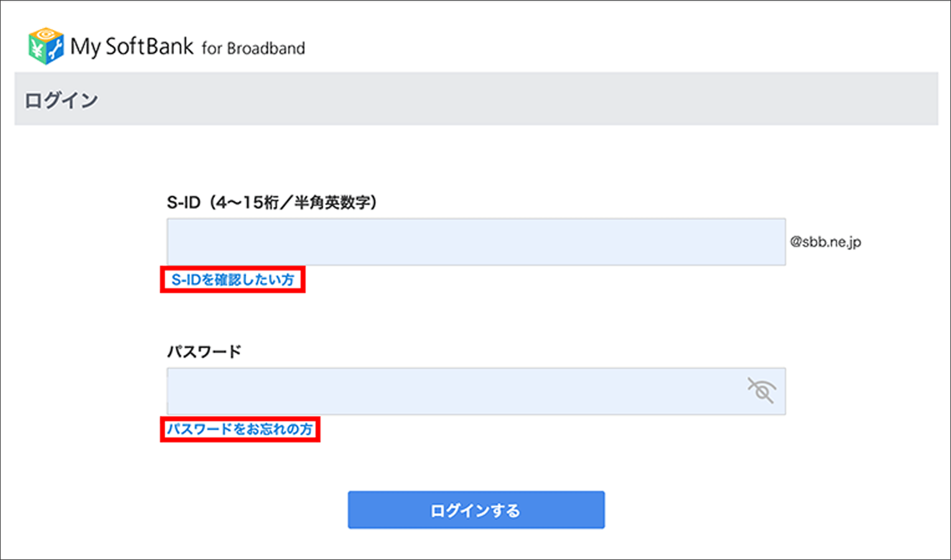Focus the パスワード input field
Image resolution: width=951 pixels, height=560 pixels.
[454, 391]
